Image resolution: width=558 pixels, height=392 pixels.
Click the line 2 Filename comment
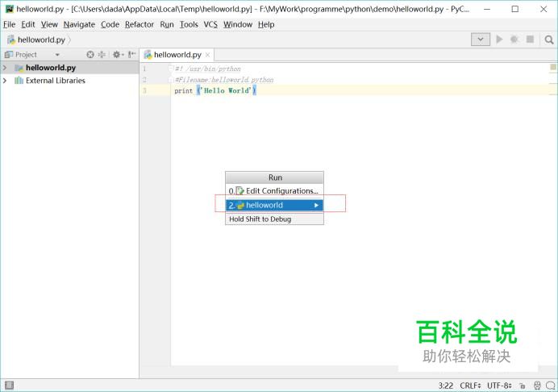(224, 80)
